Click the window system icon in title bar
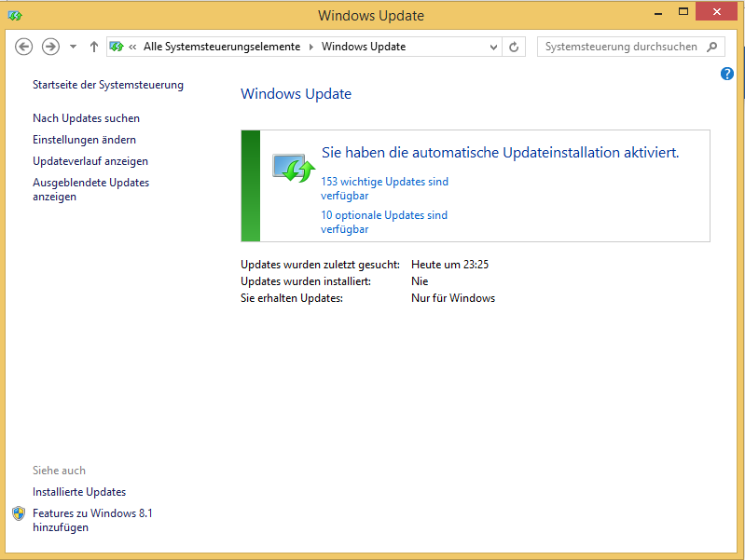 pyautogui.click(x=15, y=16)
